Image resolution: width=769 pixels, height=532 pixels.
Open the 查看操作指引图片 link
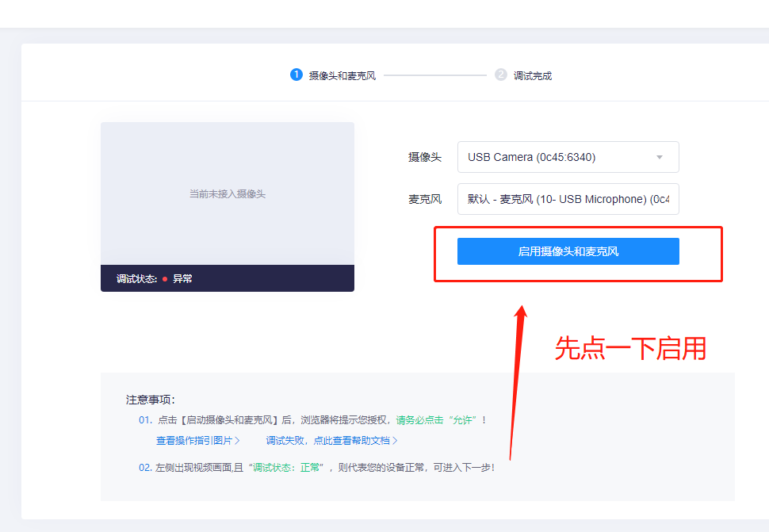coord(194,441)
